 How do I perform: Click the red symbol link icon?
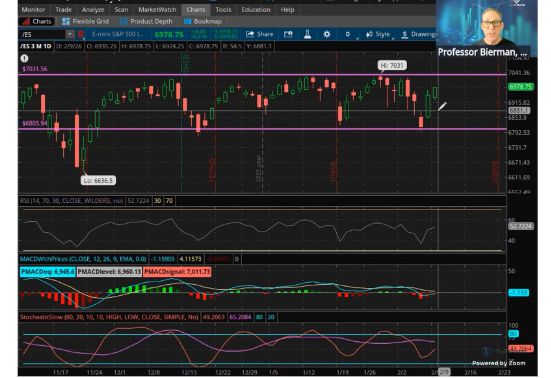pos(81,34)
